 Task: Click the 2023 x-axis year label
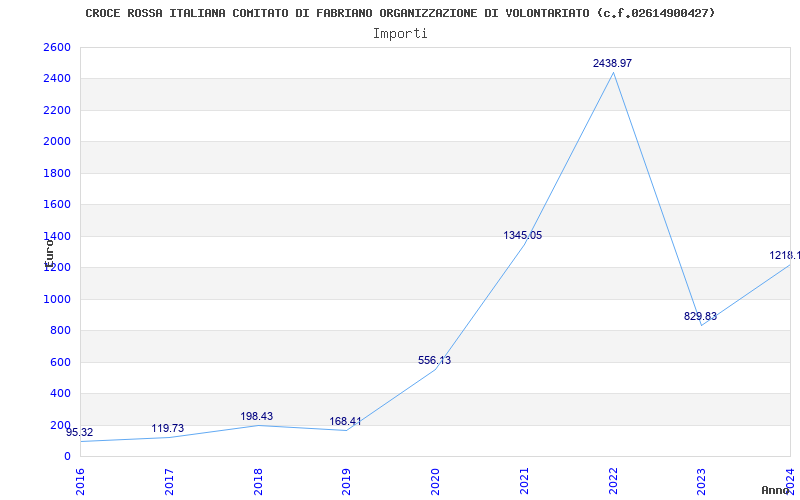702,482
